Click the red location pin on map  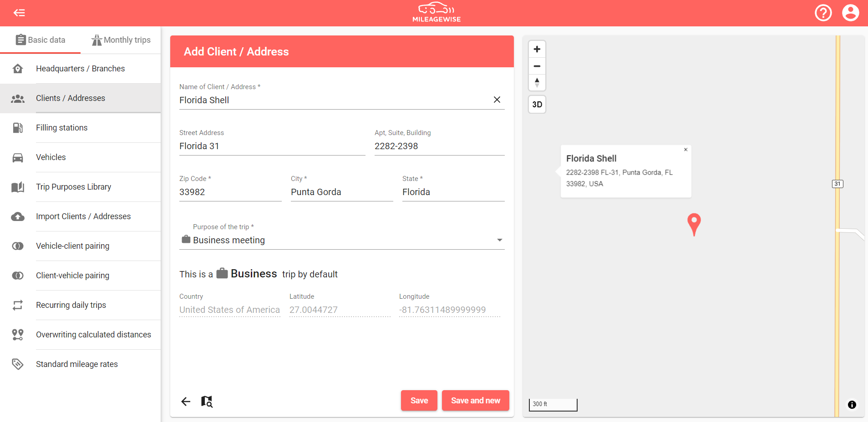click(x=694, y=224)
